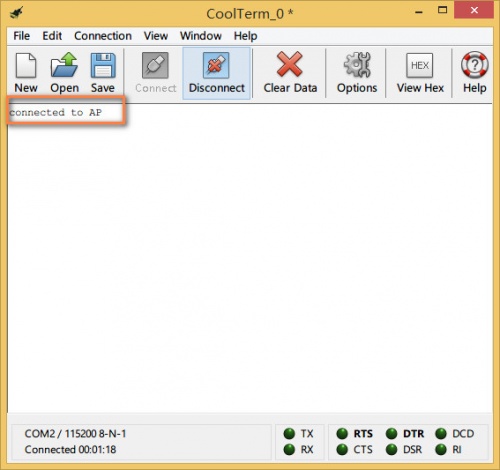The image size is (500, 470).
Task: Close the CoolTerm_0 window
Action: pyautogui.click(x=474, y=10)
